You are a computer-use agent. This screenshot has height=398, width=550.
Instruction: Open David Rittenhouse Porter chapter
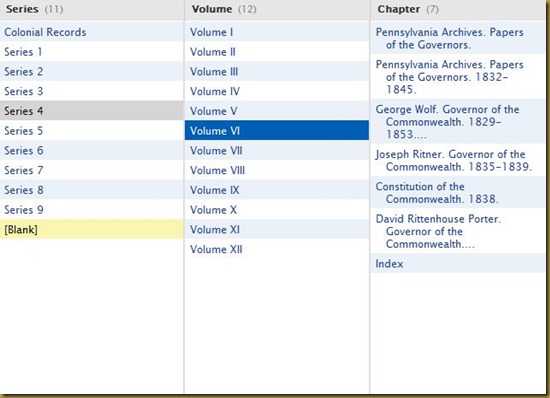pyautogui.click(x=458, y=231)
